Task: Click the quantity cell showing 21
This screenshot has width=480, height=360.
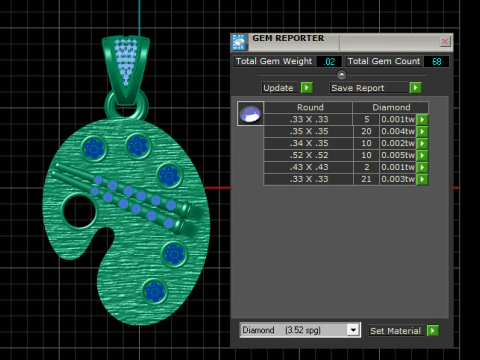Action: tap(366, 179)
